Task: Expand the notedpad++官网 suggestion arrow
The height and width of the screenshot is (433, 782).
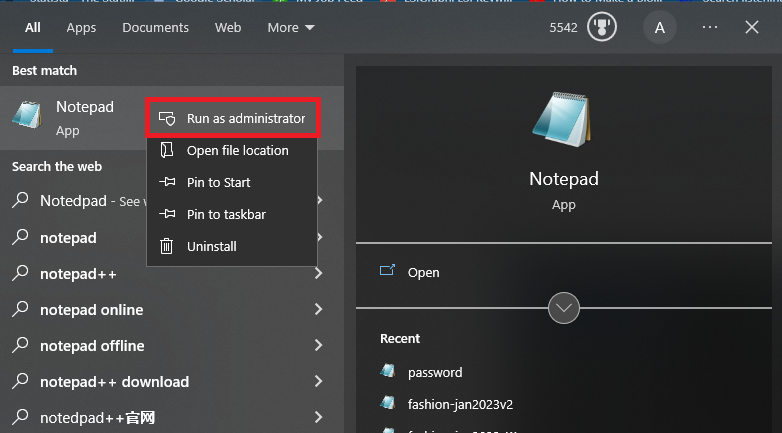Action: coord(318,417)
